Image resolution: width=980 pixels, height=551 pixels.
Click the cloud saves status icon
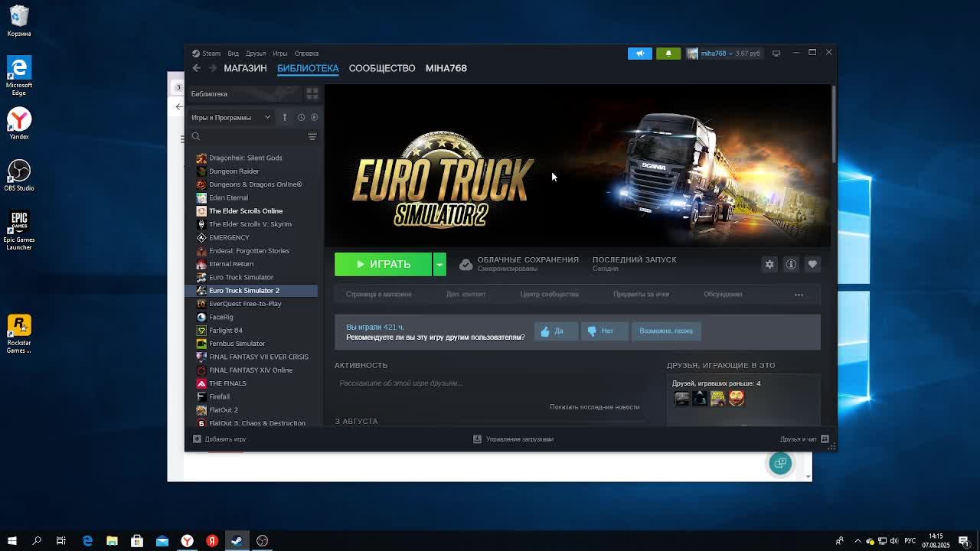coord(465,264)
